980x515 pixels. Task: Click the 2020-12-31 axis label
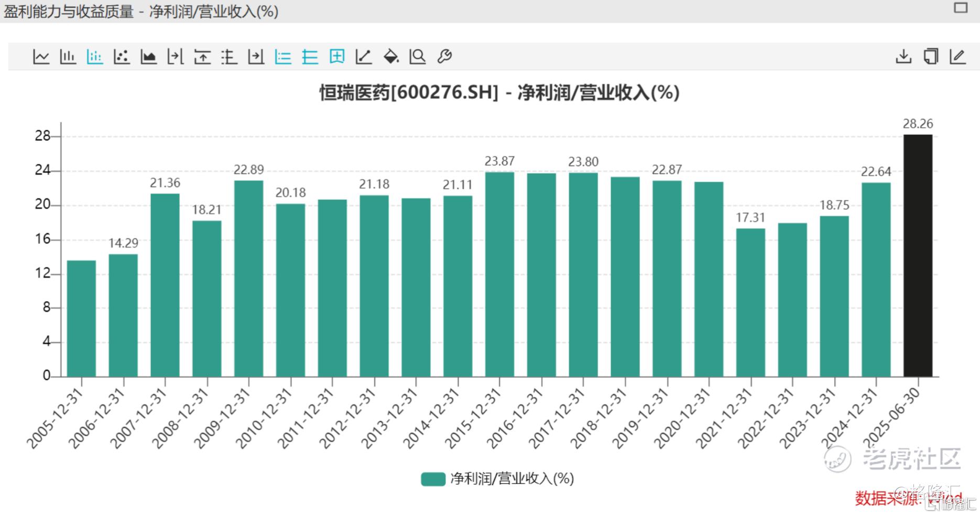(x=683, y=418)
